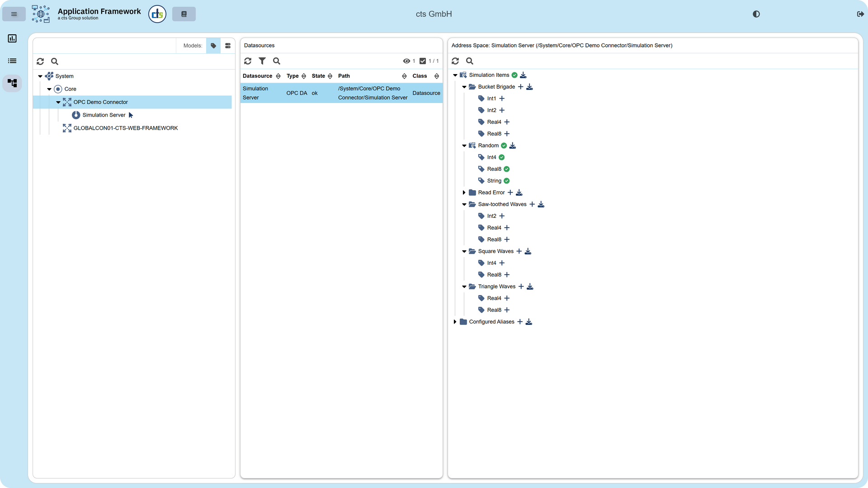Open the tree structure sidebar icon
The width and height of the screenshot is (868, 488).
tap(12, 83)
